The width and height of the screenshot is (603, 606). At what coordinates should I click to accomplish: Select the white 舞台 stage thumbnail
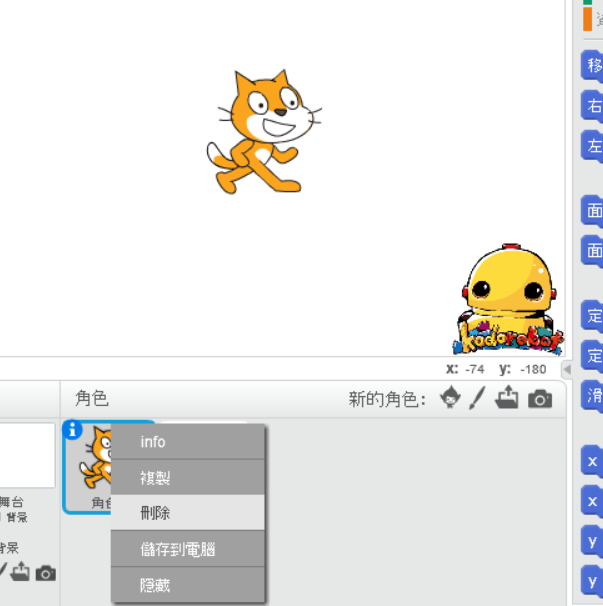(27, 455)
